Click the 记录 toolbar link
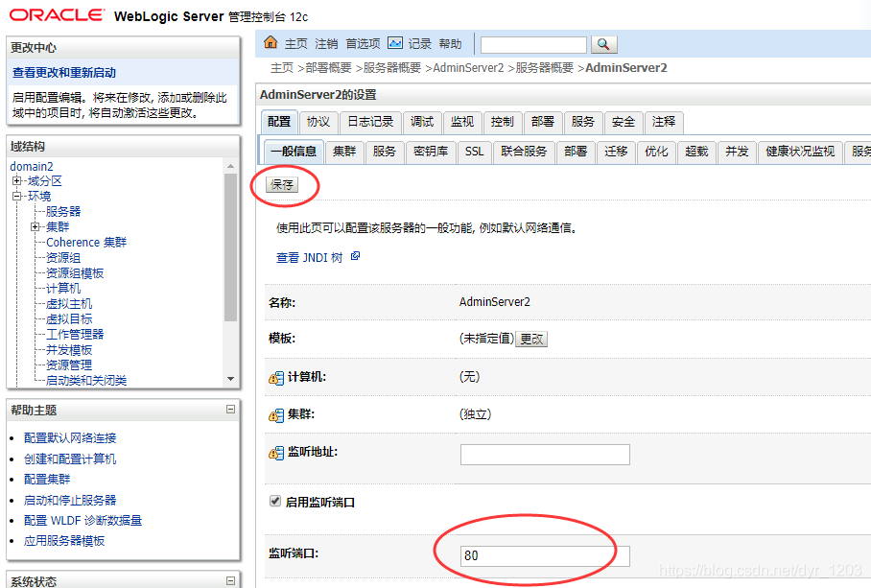The width and height of the screenshot is (871, 588). pos(420,44)
